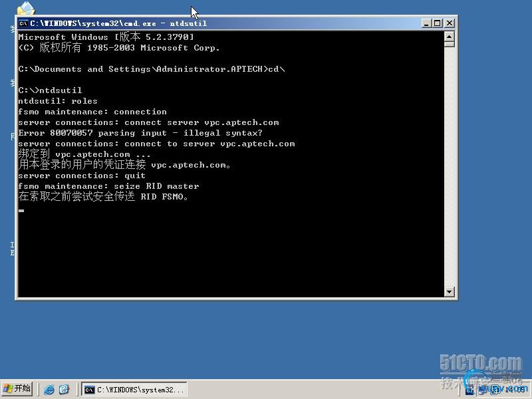Select the cmd.exe taskbar button

[135, 390]
